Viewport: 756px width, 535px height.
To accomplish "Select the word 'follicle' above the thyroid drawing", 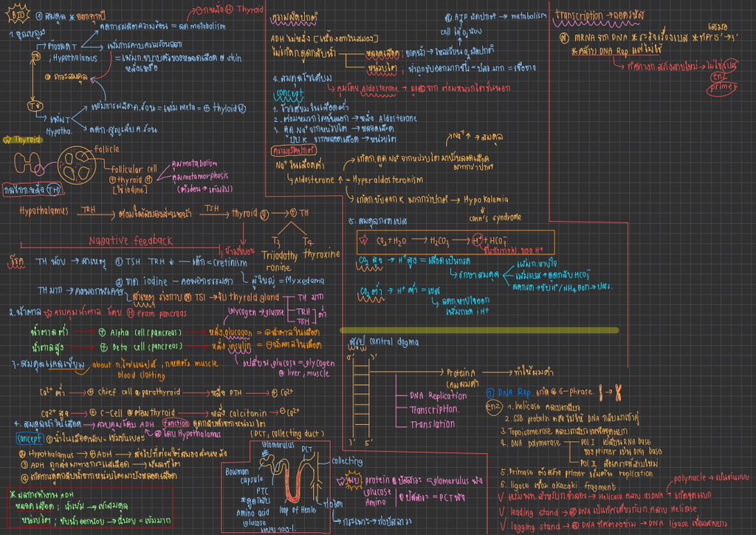I will click(x=106, y=149).
